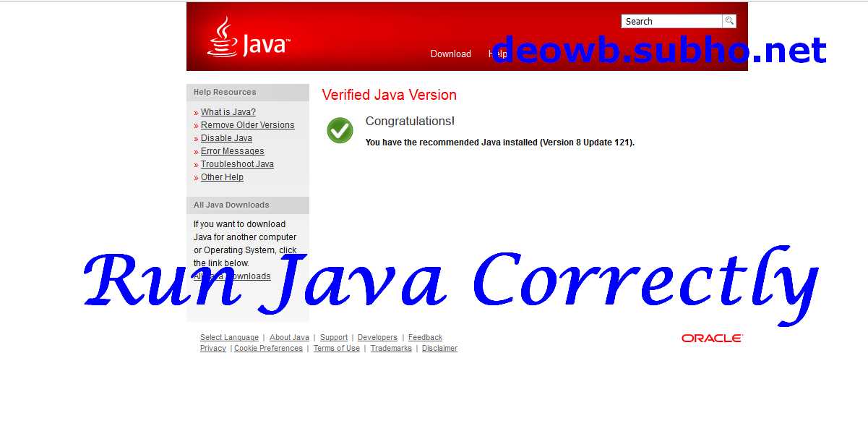Open the Other Help link

[222, 177]
